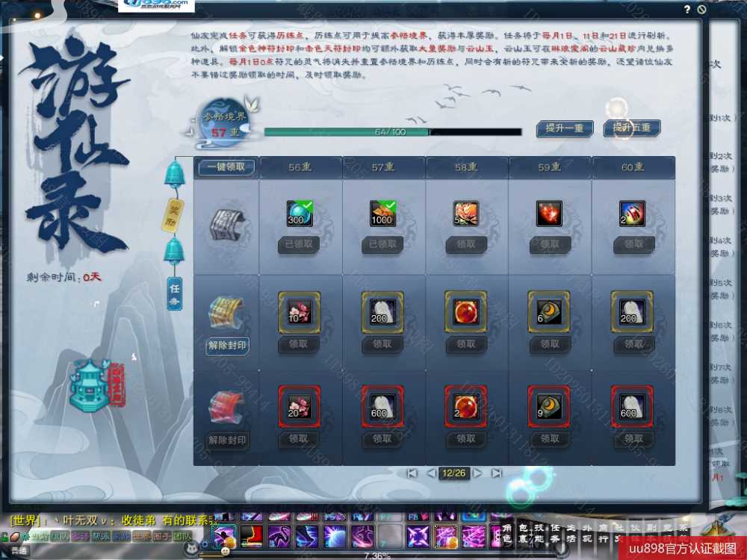Screen dimensions: 747x560
Task: Click the 提升一重 button
Action: 565,128
